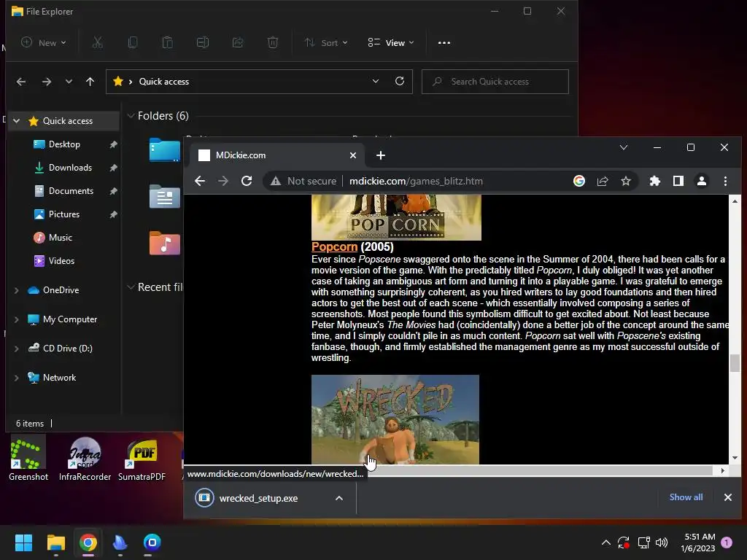Click the Cut icon in File Explorer toolbar

[x=98, y=43]
